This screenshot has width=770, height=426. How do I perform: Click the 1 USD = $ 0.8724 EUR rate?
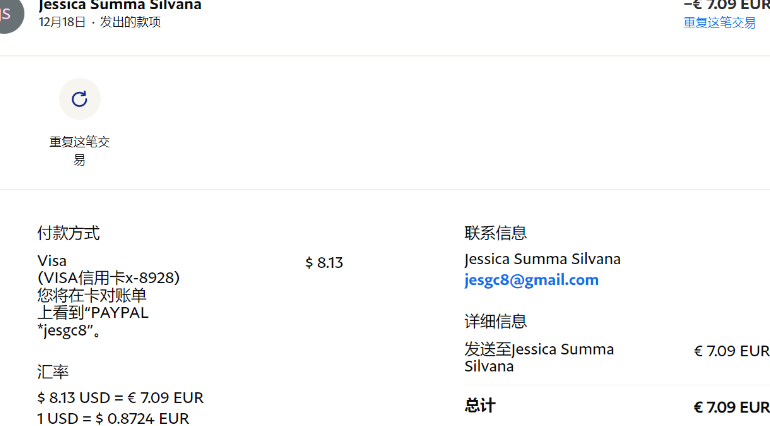[113, 419]
